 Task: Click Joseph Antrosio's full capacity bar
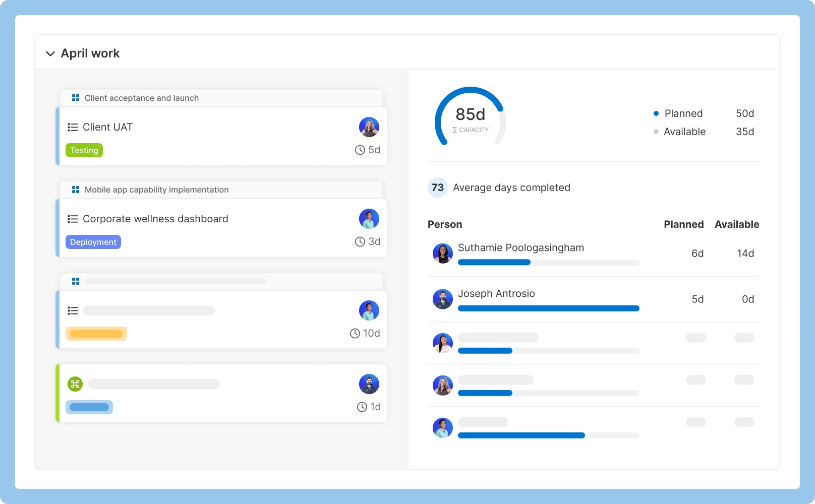click(x=548, y=308)
